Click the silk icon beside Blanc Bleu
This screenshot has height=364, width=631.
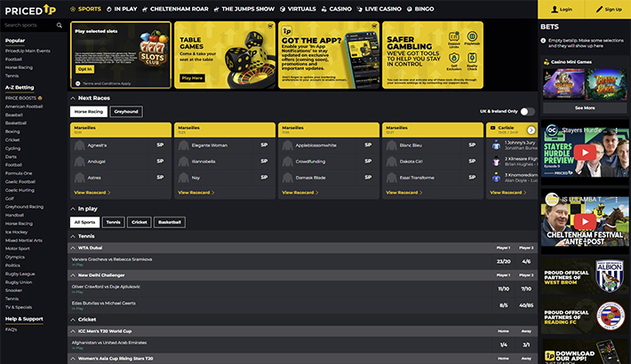click(392, 146)
